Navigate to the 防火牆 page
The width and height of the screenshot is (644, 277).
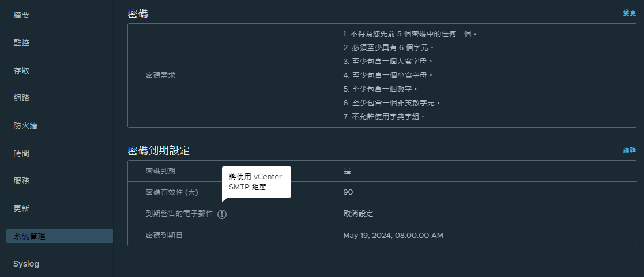pyautogui.click(x=25, y=126)
